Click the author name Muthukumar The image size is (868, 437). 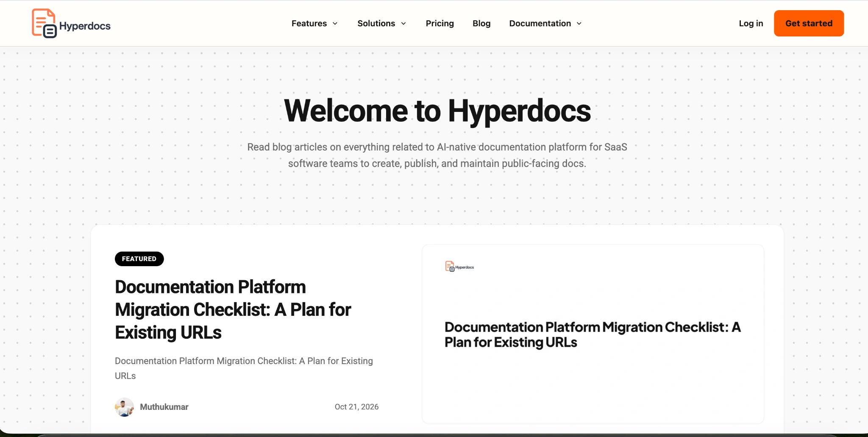click(164, 407)
